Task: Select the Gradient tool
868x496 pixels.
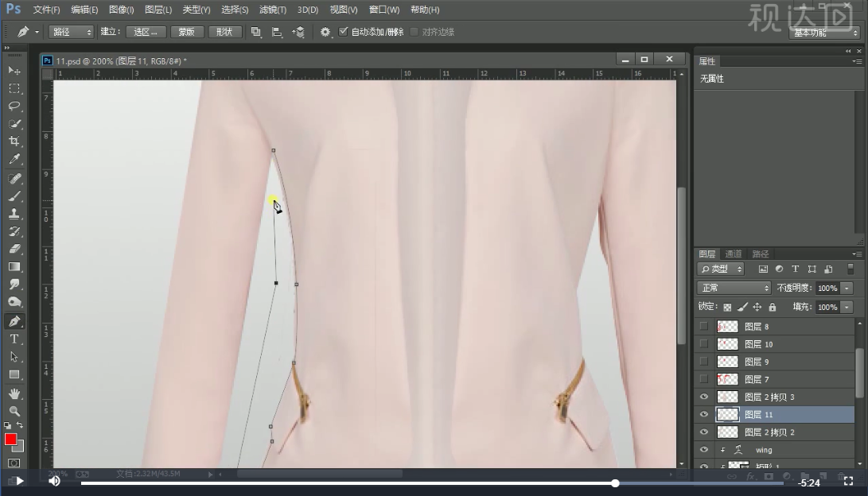Action: tap(14, 267)
